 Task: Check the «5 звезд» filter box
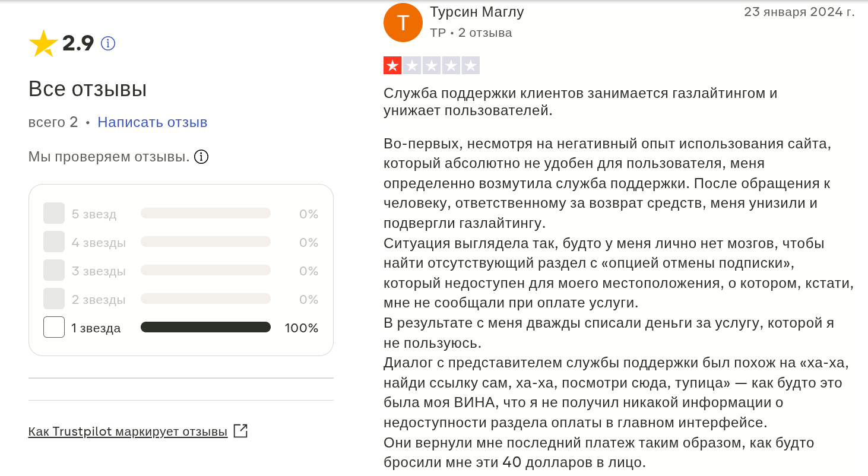click(53, 213)
